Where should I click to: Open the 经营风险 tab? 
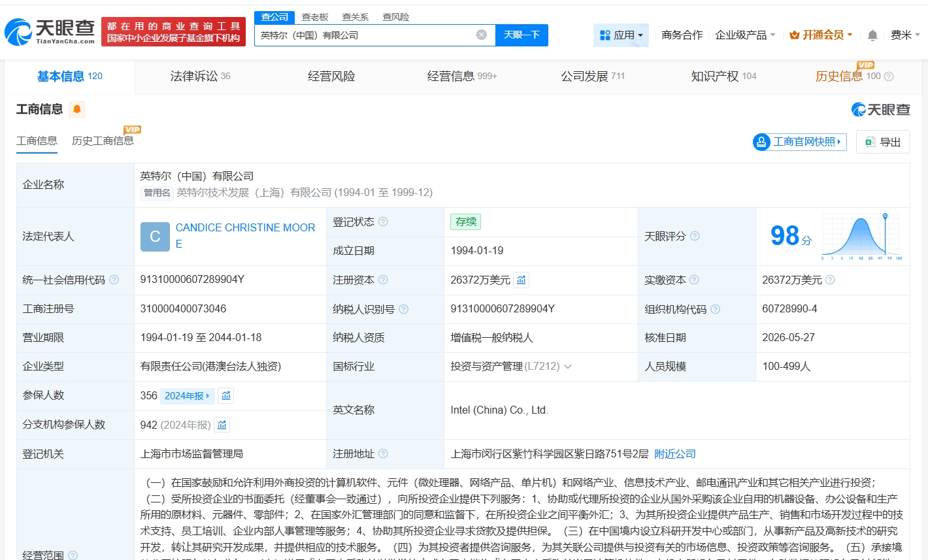pos(331,76)
